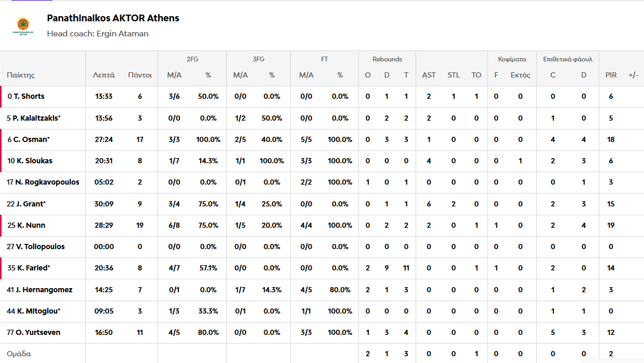Click the +/- column header
The height and width of the screenshot is (363, 644).
click(634, 75)
